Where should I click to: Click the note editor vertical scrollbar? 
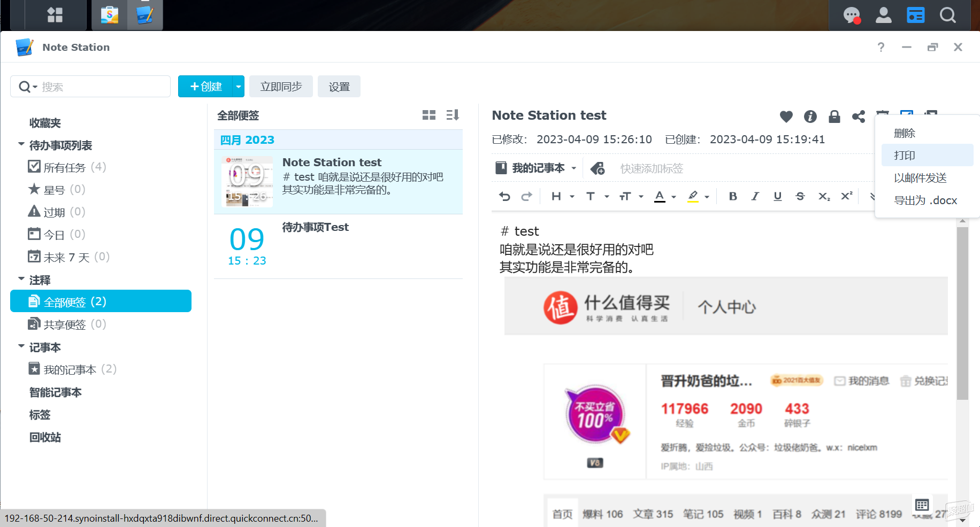pos(962,313)
